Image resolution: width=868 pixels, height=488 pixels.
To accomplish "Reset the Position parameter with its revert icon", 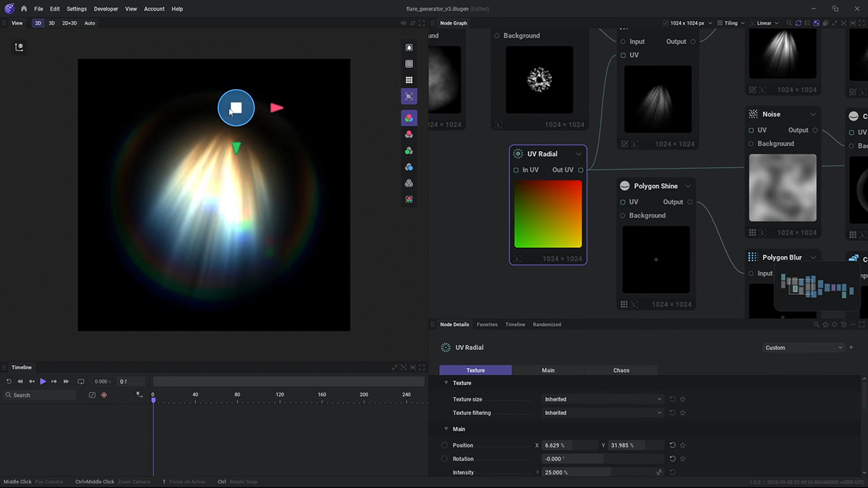I will click(672, 445).
